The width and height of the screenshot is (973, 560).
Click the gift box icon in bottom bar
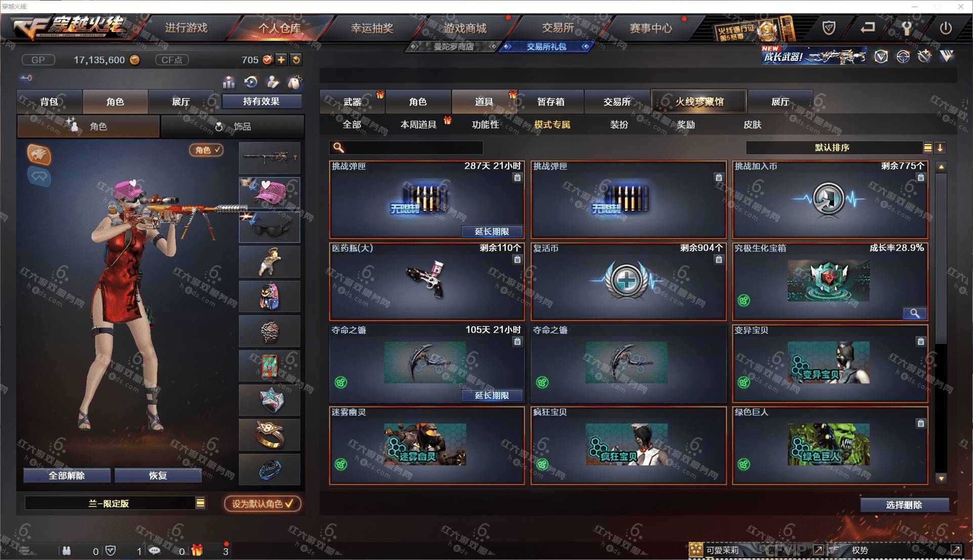[197, 550]
